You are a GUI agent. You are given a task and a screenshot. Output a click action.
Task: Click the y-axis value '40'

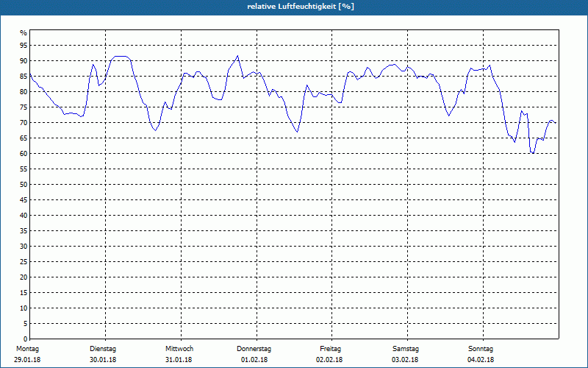(x=24, y=215)
